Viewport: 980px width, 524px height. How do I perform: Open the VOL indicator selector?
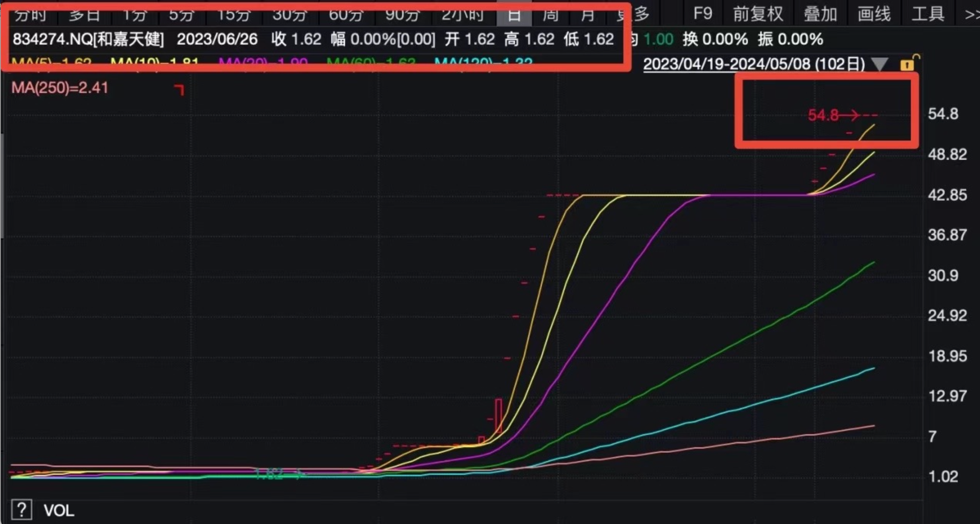(x=59, y=511)
